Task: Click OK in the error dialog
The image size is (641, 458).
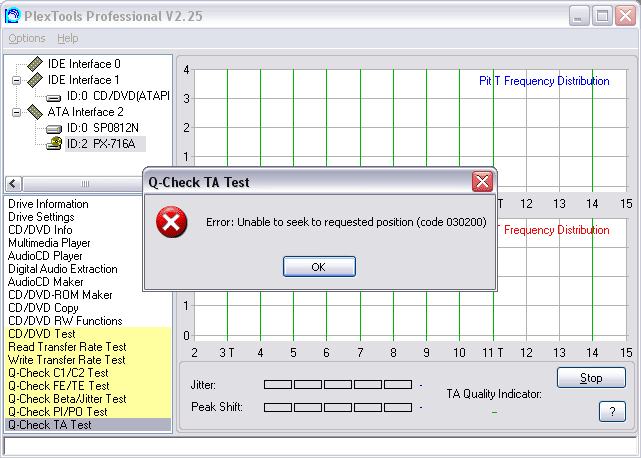Action: click(x=319, y=267)
